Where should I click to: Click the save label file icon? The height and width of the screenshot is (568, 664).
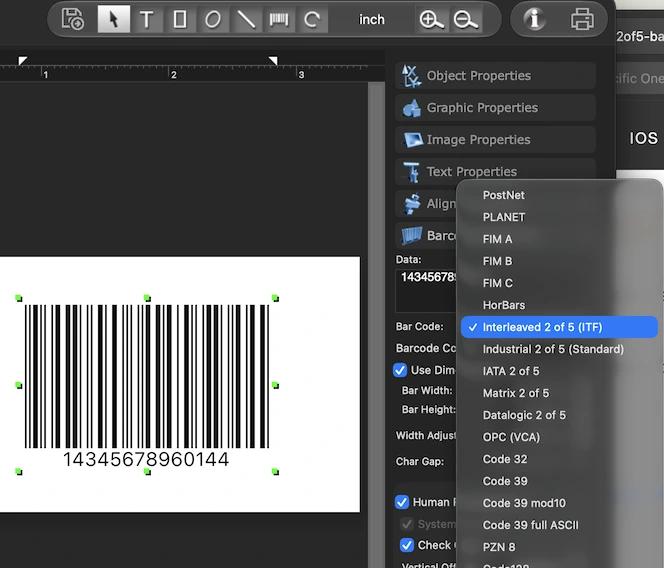coord(73,19)
